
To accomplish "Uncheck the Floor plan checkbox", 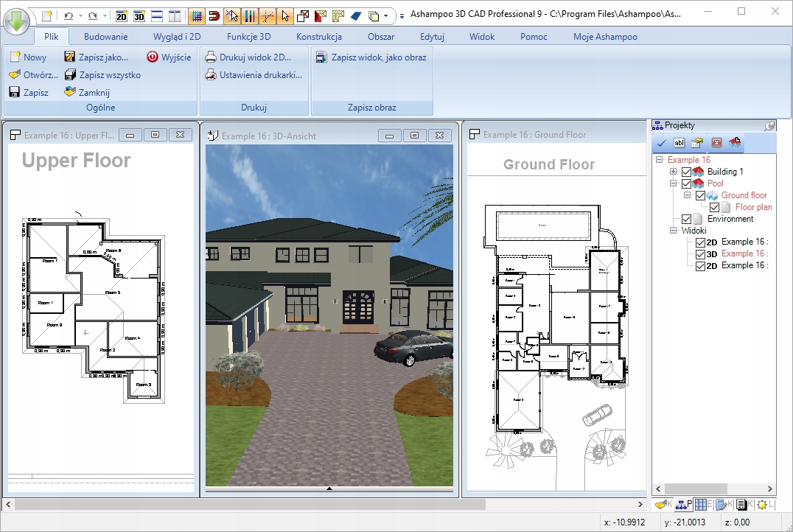I will tap(714, 207).
